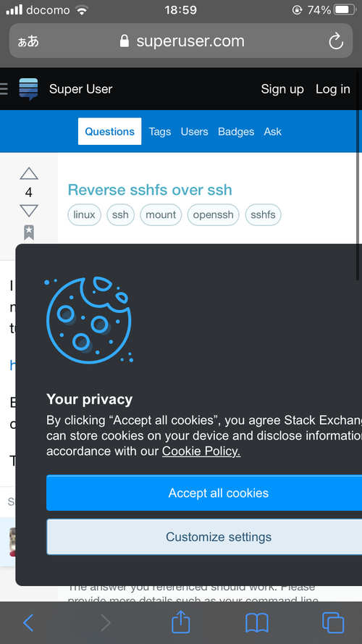This screenshot has width=362, height=644.
Task: Log in to Super User
Action: click(333, 89)
